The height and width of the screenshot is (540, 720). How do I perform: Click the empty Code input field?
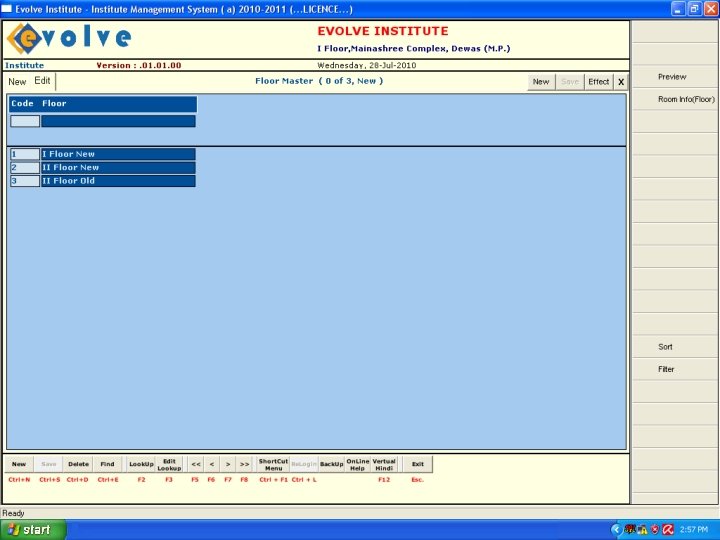coord(25,121)
